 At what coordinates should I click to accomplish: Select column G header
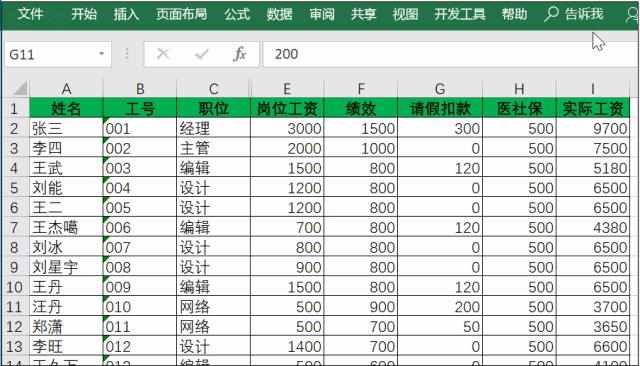click(x=440, y=89)
